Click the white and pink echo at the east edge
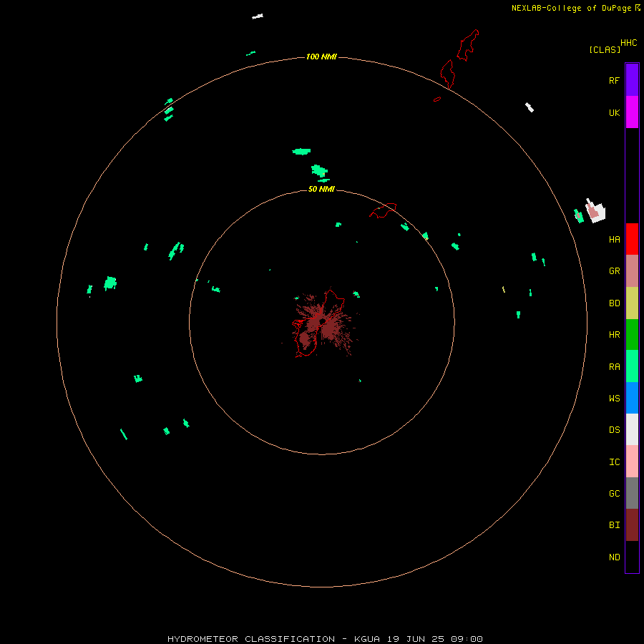Viewport: 644px width, 644px height. [x=595, y=210]
